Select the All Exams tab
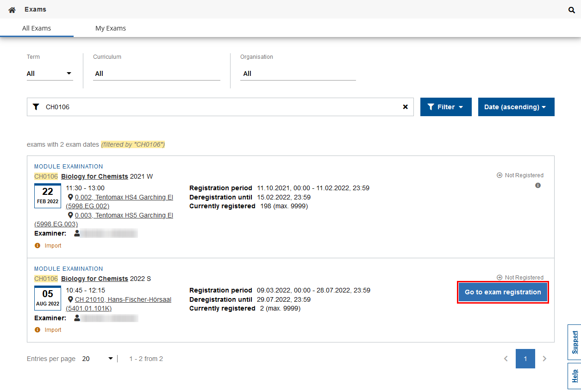Image resolution: width=581 pixels, height=392 pixels. 37,28
